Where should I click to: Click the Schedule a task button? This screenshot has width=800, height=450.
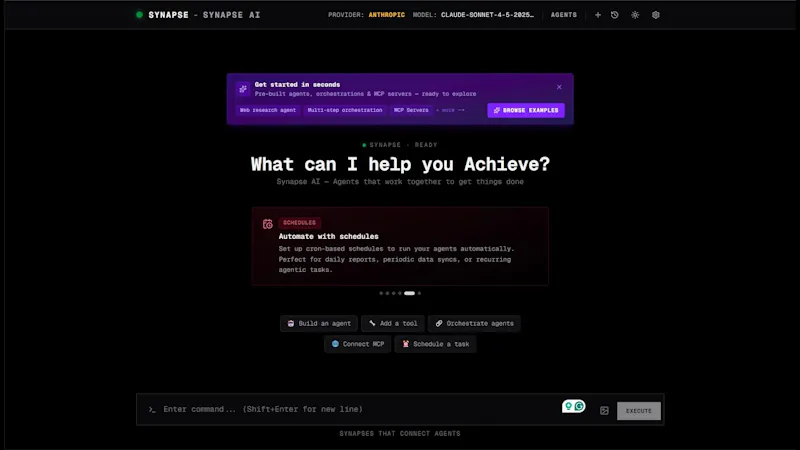tap(435, 344)
